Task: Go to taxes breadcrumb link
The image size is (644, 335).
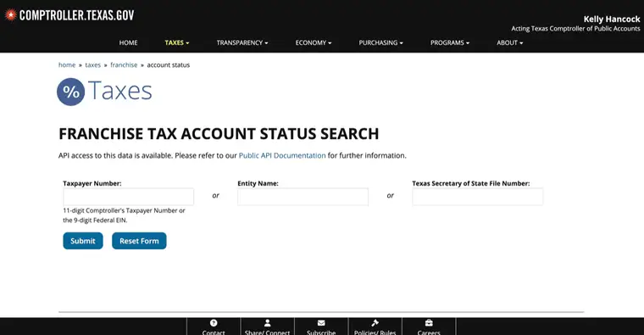Action: pyautogui.click(x=93, y=65)
